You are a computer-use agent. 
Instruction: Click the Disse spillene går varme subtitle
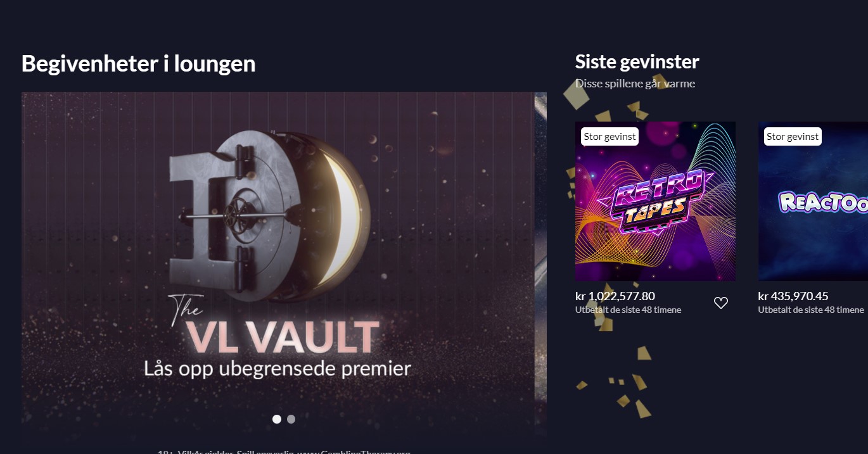coord(635,84)
